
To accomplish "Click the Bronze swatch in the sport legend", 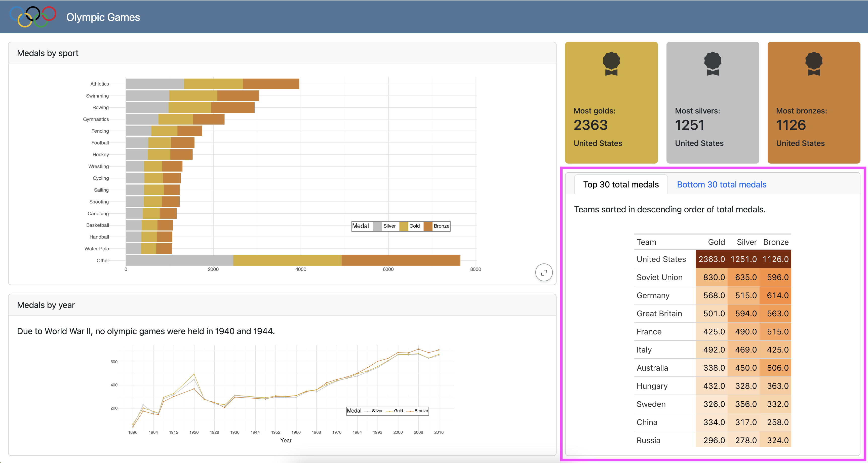I will point(428,226).
